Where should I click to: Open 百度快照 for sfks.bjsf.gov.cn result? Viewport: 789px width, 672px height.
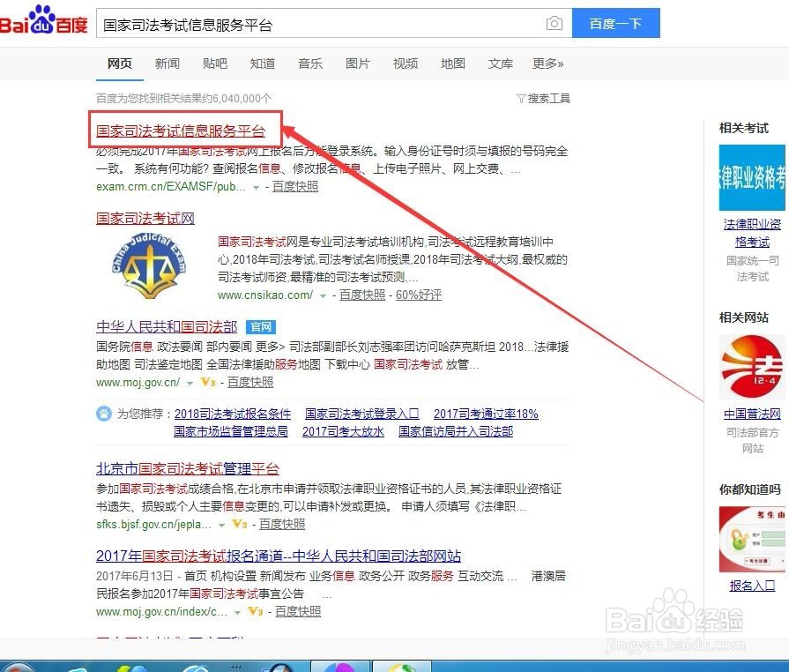pos(282,524)
